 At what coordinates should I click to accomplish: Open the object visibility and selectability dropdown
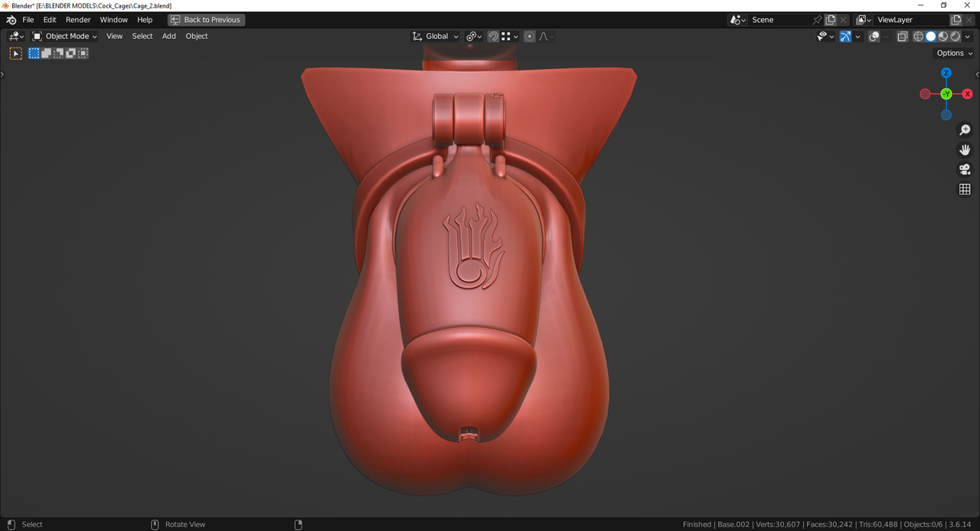826,36
